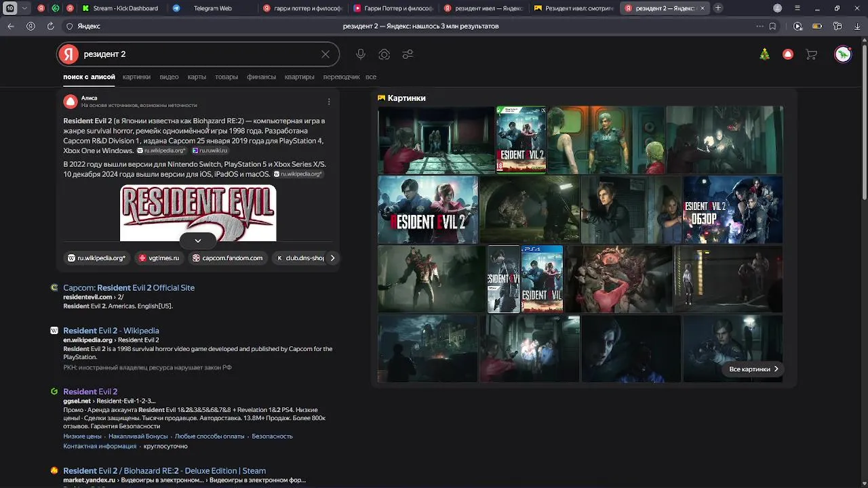Start voice search with the microphone icon
Image resolution: width=868 pixels, height=488 pixels.
[x=361, y=54]
